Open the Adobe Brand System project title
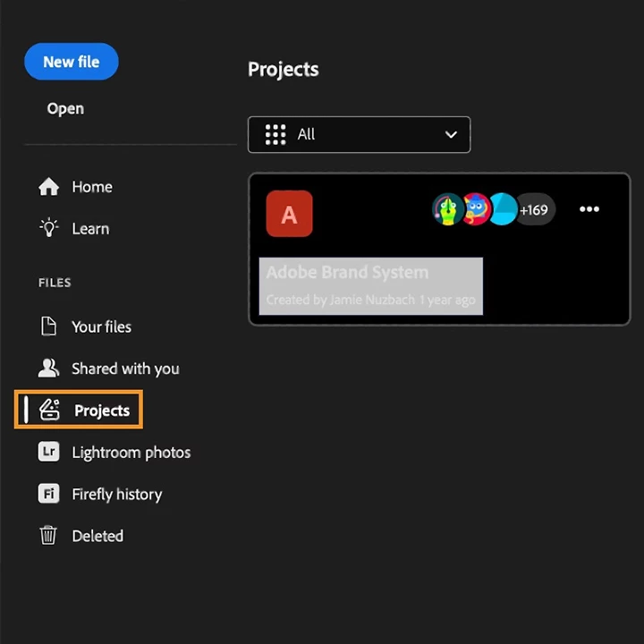Viewport: 644px width, 644px height. (347, 272)
